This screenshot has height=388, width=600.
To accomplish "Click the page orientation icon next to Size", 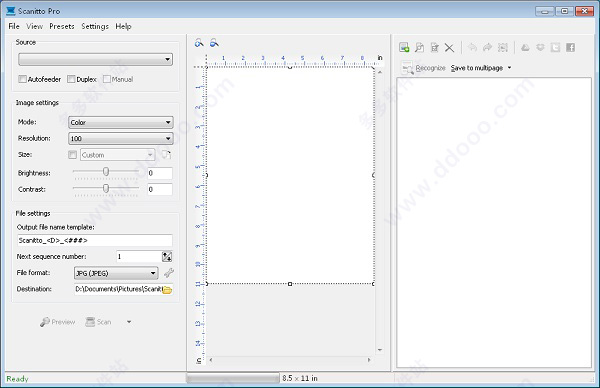I will (166, 155).
